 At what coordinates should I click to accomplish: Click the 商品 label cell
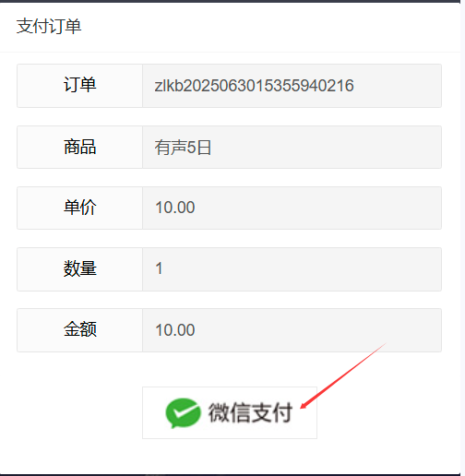(x=79, y=147)
